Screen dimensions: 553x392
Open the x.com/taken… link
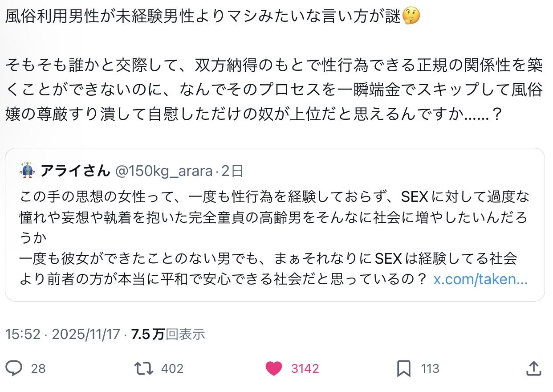click(480, 279)
